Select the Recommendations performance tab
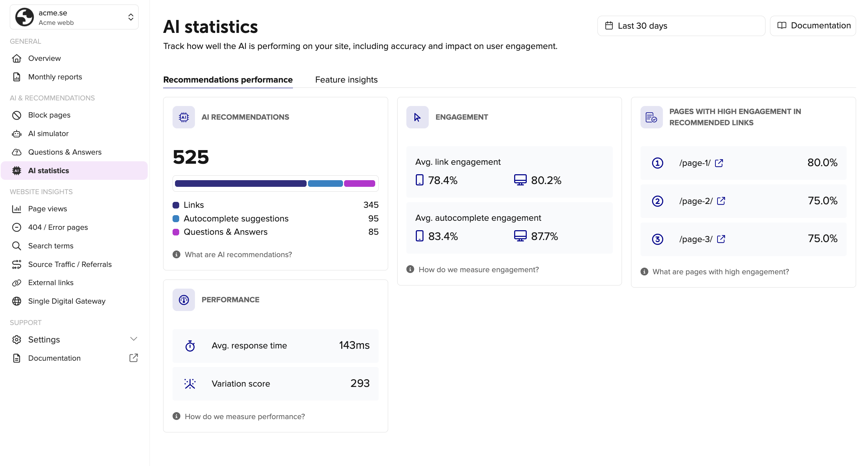The image size is (868, 466). pyautogui.click(x=228, y=79)
